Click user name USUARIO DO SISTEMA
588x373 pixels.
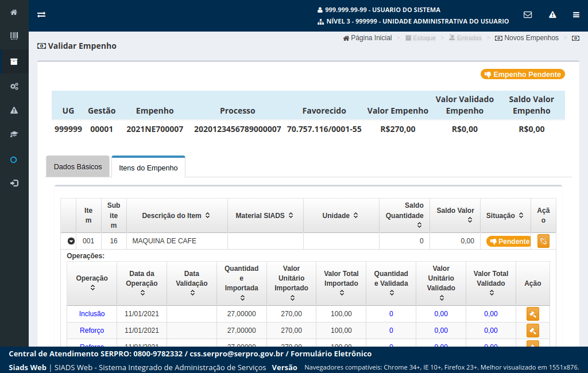[407, 10]
